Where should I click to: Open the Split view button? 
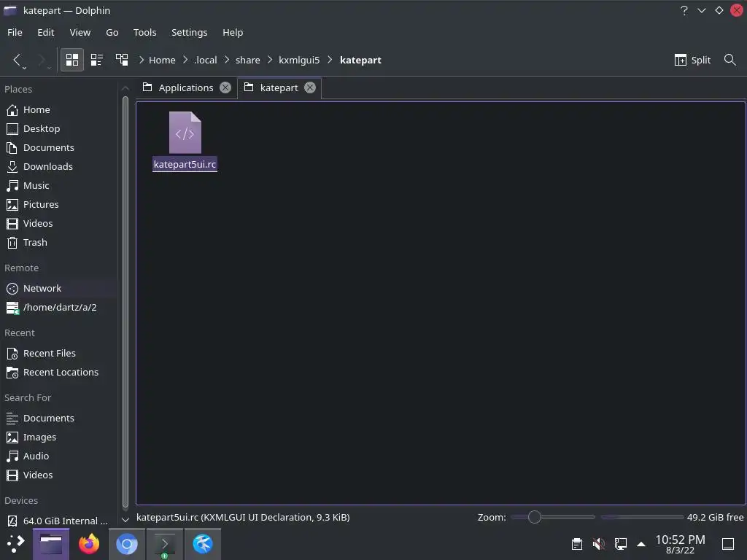(692, 60)
